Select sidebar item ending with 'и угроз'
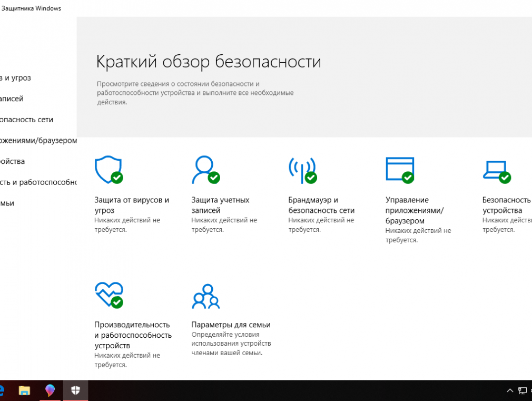This screenshot has width=532, height=401. (x=16, y=78)
